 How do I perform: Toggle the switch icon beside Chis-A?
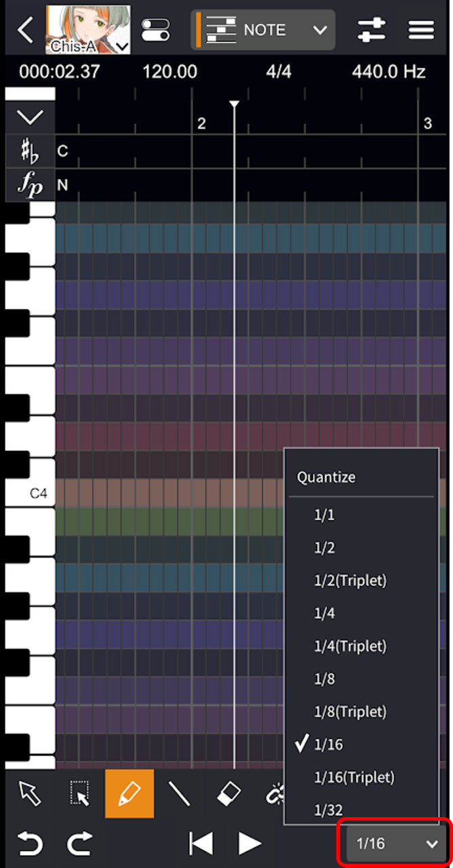(x=156, y=30)
